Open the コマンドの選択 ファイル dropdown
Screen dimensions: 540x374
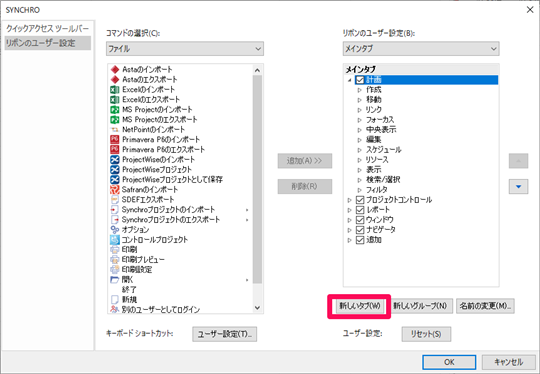click(x=185, y=49)
